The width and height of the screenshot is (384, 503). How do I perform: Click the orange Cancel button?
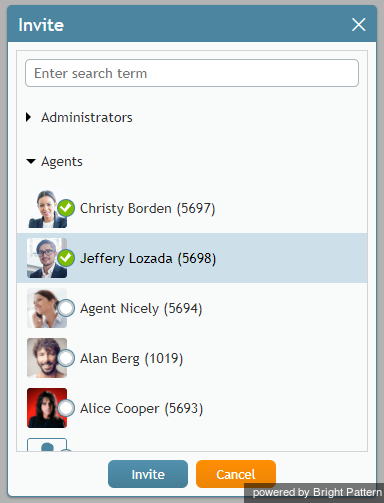click(236, 474)
